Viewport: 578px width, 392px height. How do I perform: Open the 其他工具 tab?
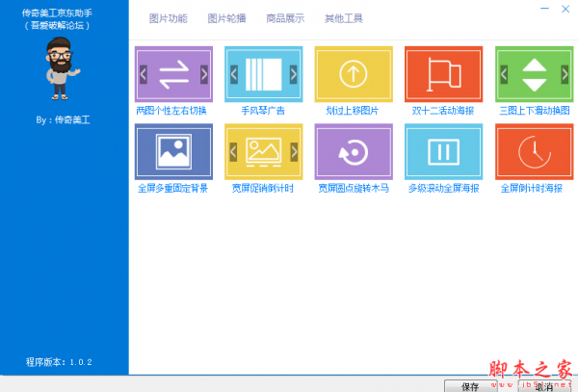pos(344,18)
